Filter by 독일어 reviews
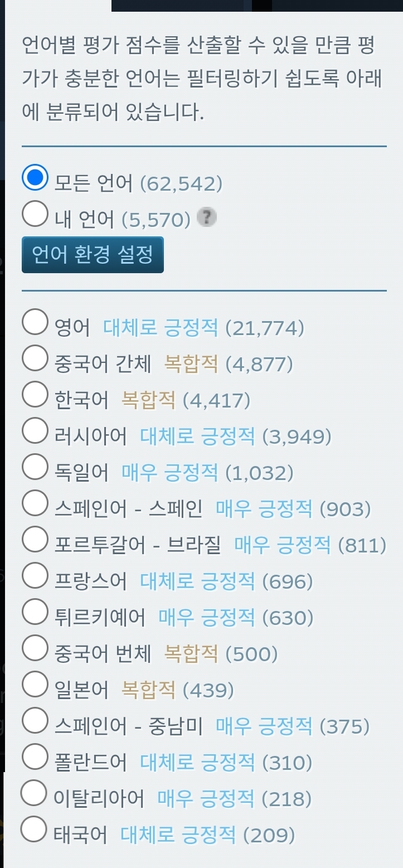 click(x=35, y=468)
